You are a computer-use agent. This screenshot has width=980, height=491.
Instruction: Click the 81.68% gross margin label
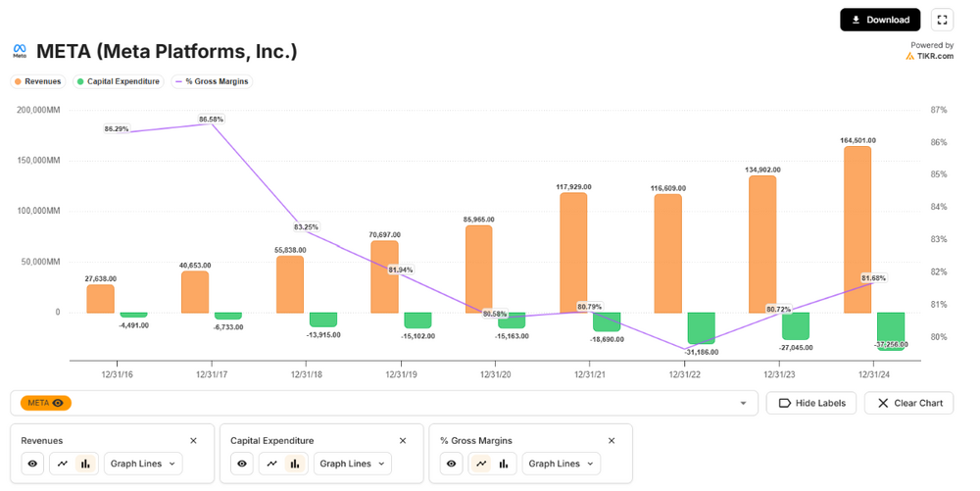tap(873, 278)
